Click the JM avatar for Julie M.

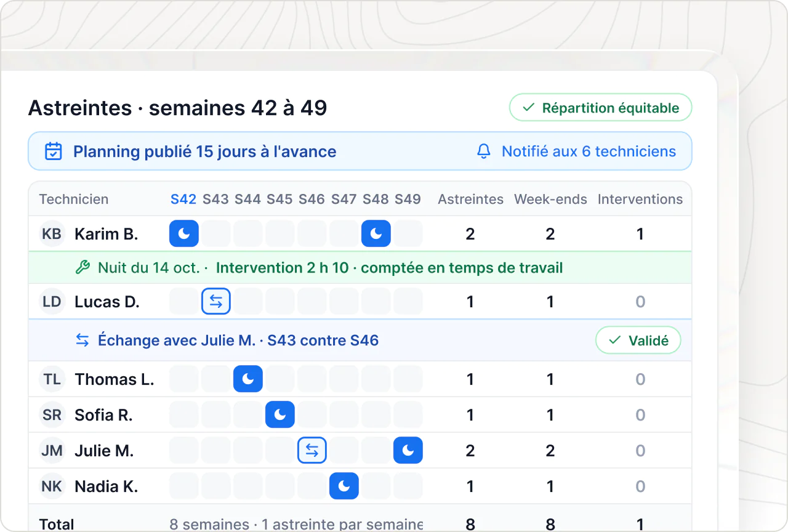click(52, 451)
